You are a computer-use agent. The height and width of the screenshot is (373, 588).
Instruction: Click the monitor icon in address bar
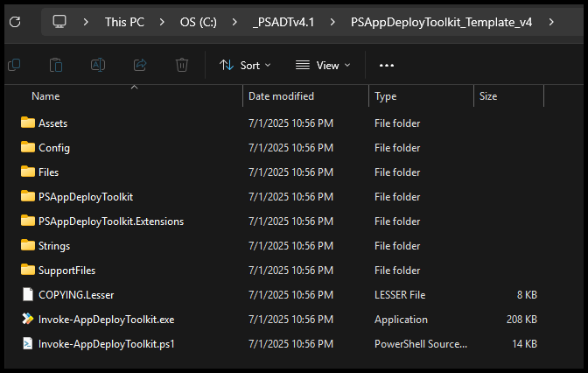(59, 21)
